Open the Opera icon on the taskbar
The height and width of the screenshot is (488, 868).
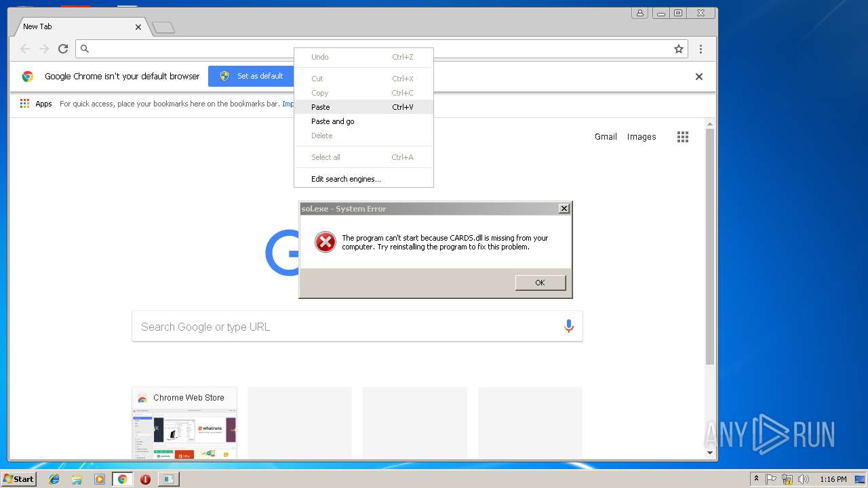145,479
